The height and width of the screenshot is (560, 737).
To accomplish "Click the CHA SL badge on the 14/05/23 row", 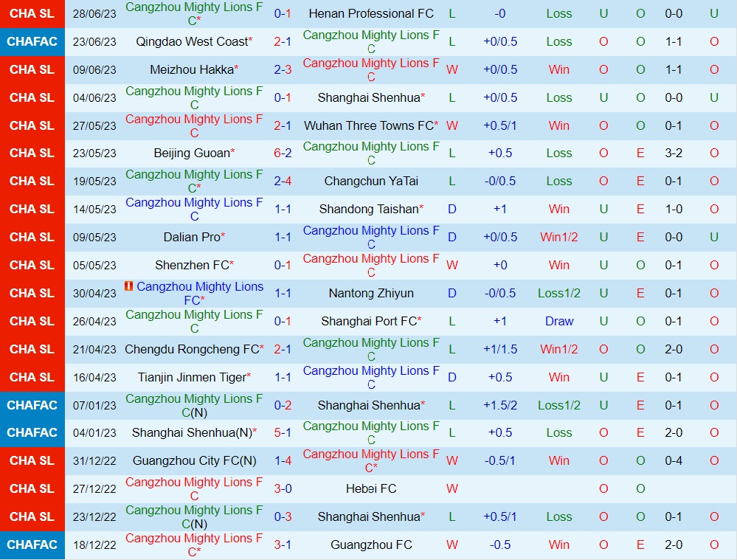I will (x=32, y=210).
